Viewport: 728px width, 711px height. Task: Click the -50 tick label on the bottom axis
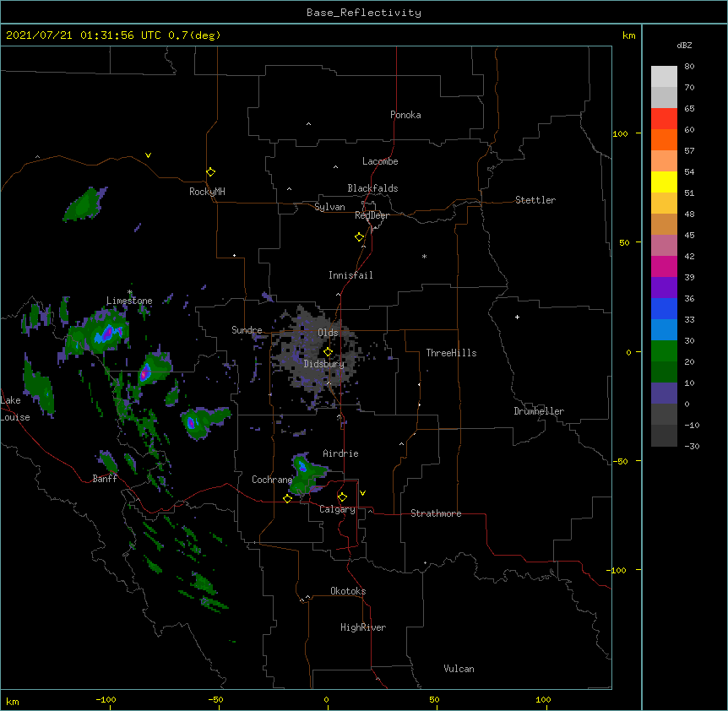(215, 699)
